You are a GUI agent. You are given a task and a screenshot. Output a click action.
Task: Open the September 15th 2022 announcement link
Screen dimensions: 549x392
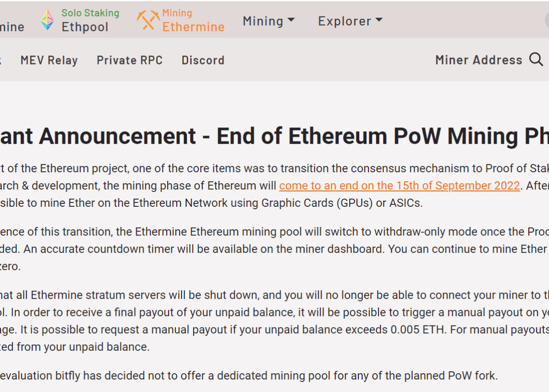click(x=399, y=186)
